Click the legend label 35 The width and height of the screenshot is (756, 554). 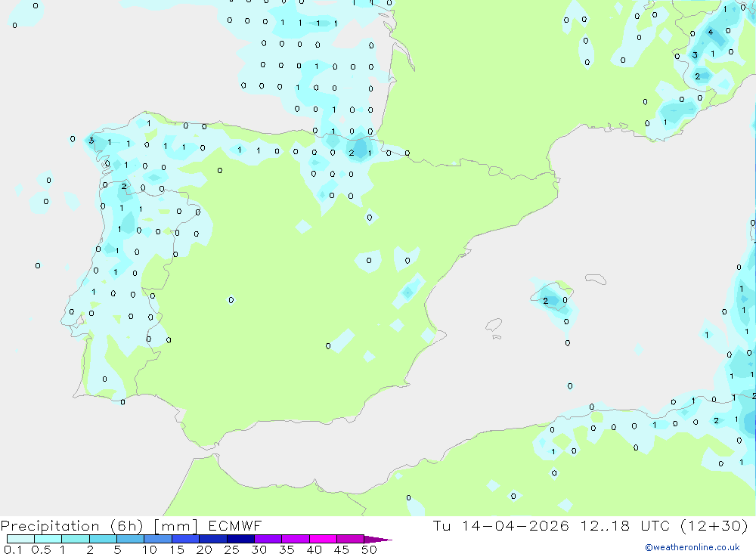(x=287, y=549)
